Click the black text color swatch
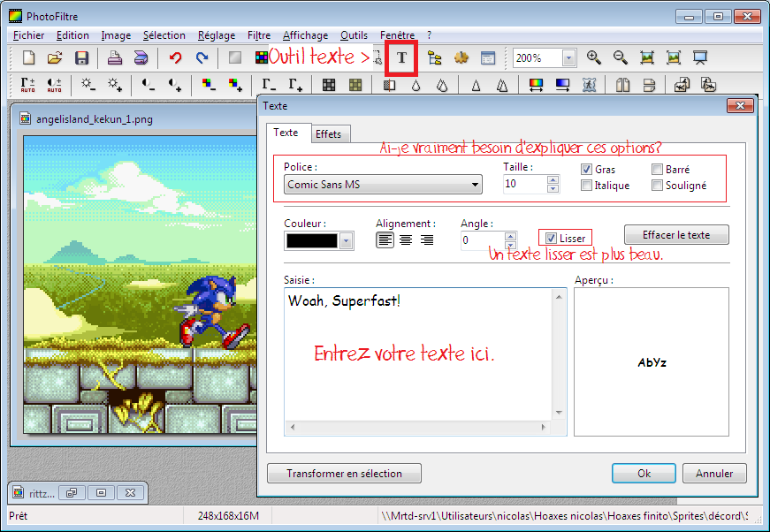This screenshot has height=532, width=770. [312, 241]
